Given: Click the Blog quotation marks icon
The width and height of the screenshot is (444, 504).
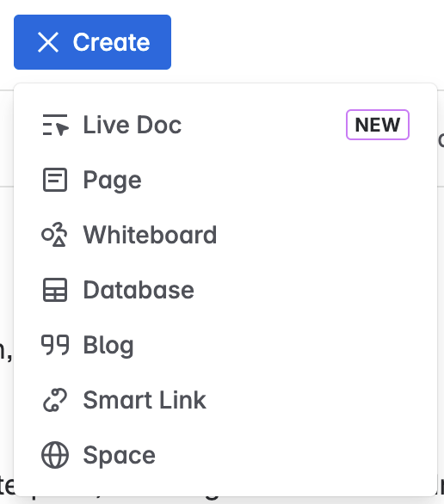Looking at the screenshot, I should pos(55,345).
